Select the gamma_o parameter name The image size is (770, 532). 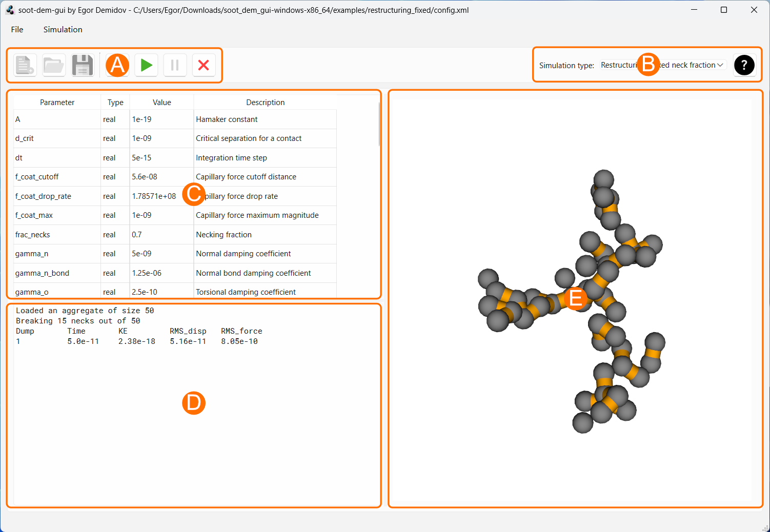57,291
